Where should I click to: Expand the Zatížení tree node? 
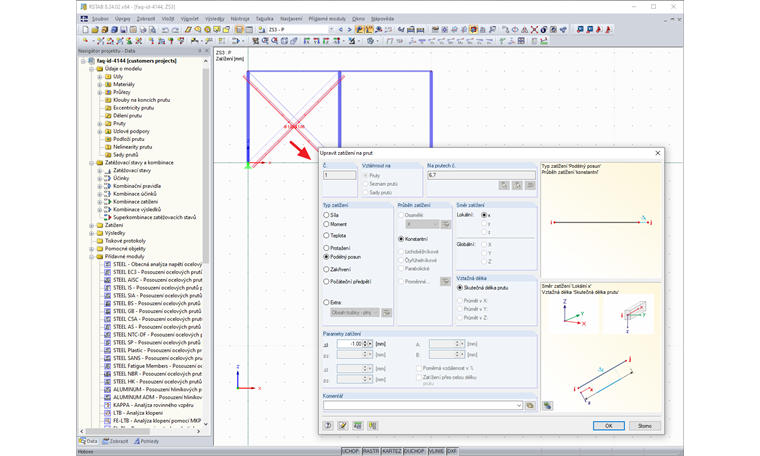point(92,225)
